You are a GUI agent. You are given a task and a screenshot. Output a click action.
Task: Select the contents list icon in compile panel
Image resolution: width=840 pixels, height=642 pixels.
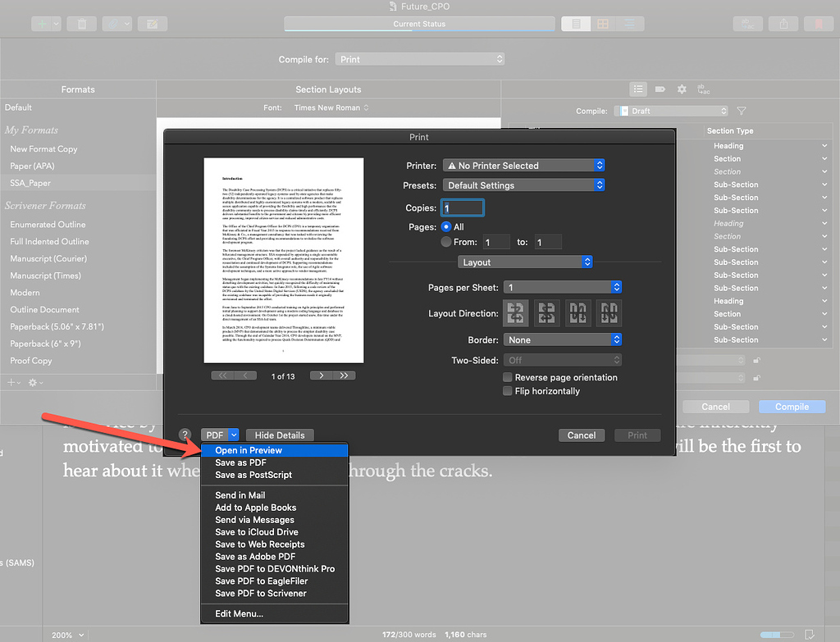point(638,89)
